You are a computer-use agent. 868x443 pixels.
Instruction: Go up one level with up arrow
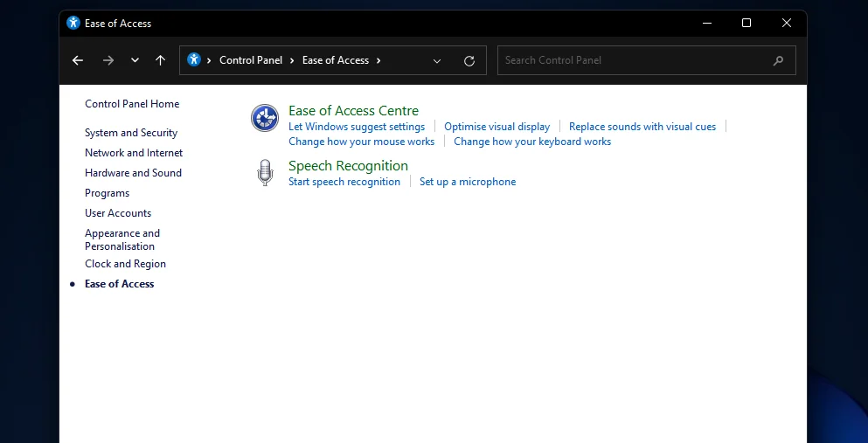[x=161, y=60]
